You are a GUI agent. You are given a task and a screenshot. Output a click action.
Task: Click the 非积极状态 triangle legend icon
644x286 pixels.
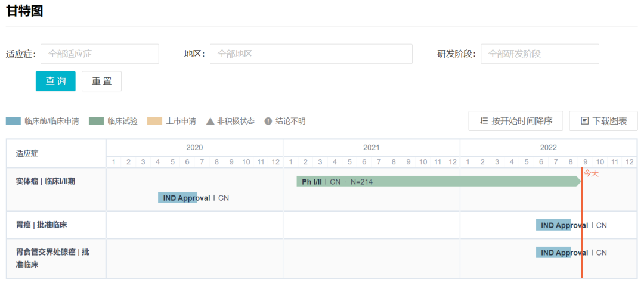point(210,121)
